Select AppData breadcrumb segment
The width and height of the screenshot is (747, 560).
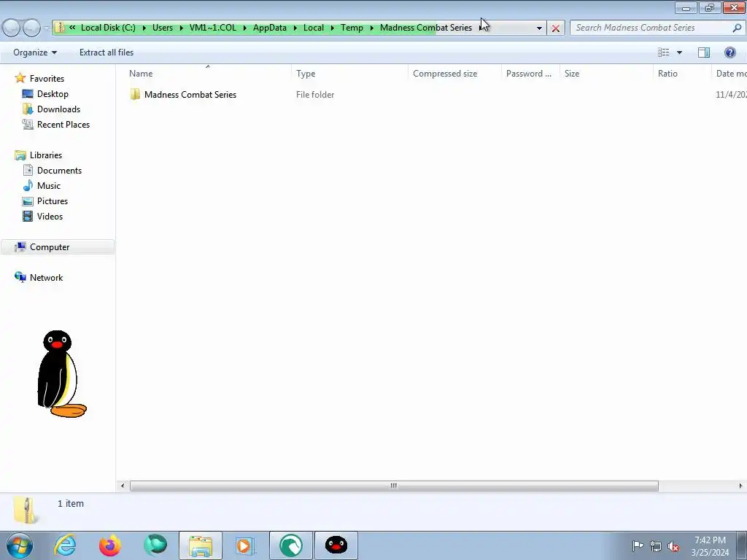pyautogui.click(x=270, y=28)
